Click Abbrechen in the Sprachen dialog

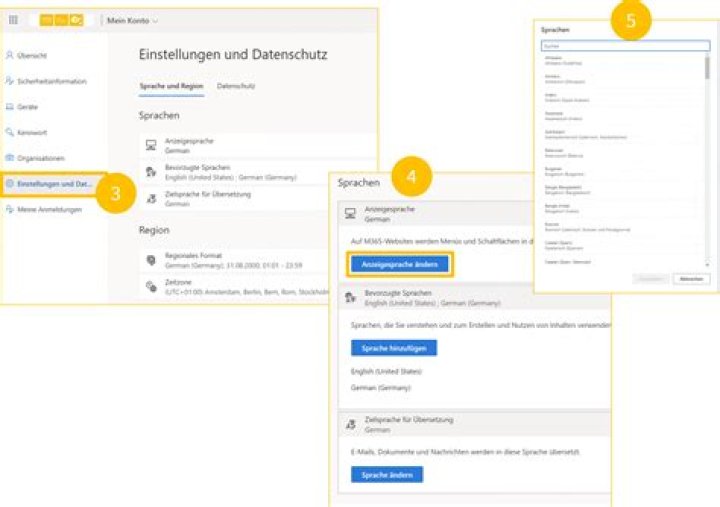tap(691, 279)
